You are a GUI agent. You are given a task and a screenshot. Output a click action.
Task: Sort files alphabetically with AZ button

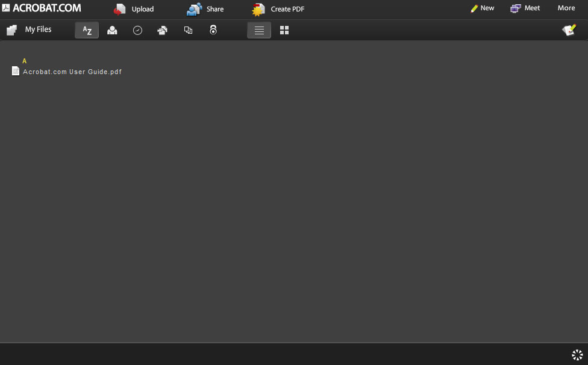coord(87,30)
